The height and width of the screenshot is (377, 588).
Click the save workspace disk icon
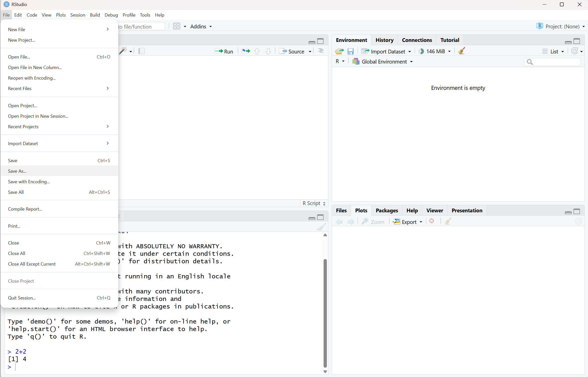[350, 51]
